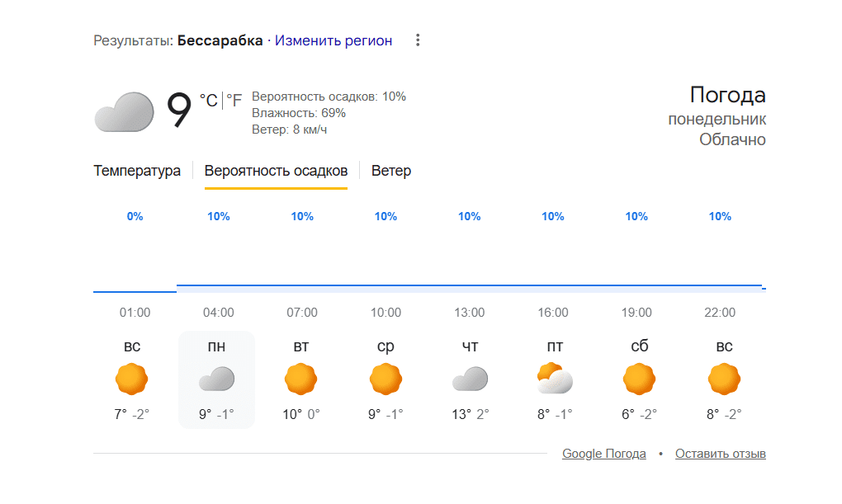
Task: Select the first вс day showing 7° -2°
Action: click(132, 379)
